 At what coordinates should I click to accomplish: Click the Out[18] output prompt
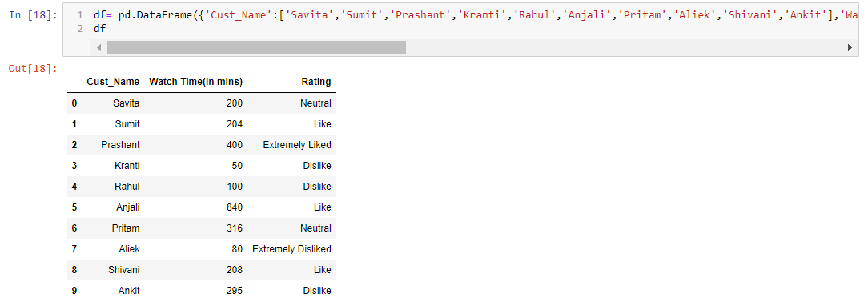[x=33, y=69]
